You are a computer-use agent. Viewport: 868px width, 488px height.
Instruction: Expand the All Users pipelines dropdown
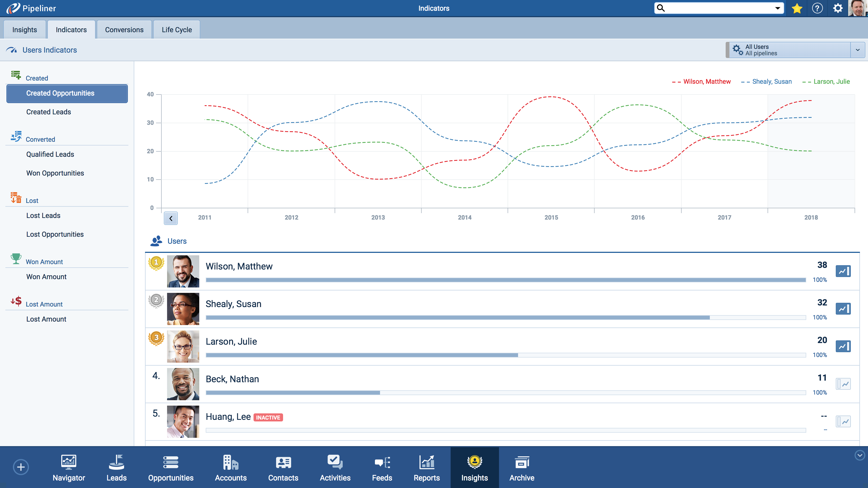click(x=858, y=50)
